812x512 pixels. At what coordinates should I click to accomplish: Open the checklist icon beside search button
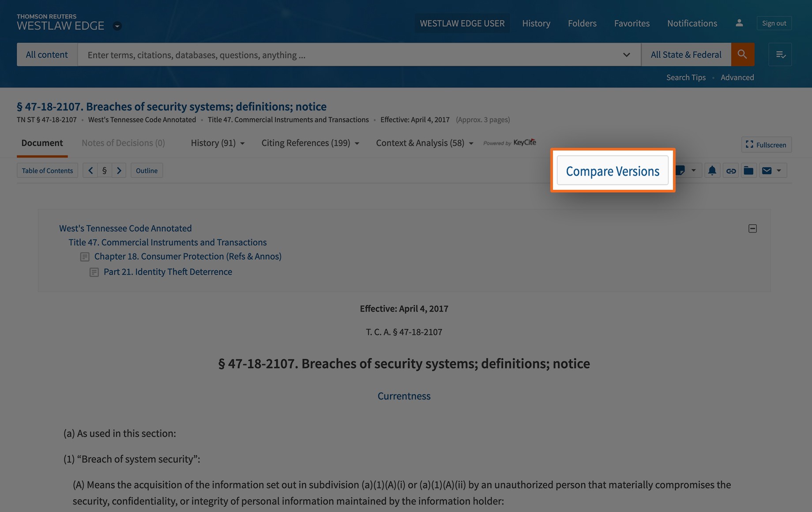tap(780, 54)
